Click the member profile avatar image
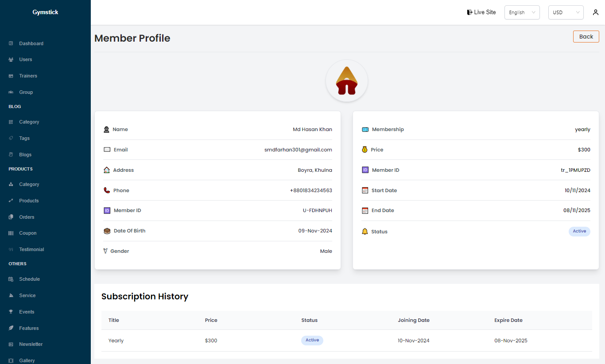 pyautogui.click(x=346, y=81)
